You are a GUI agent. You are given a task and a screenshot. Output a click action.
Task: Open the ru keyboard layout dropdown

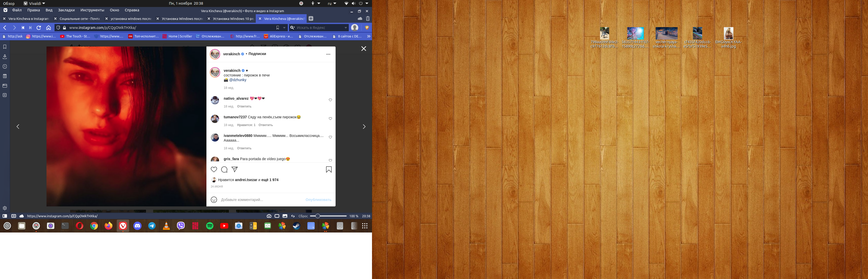click(332, 3)
